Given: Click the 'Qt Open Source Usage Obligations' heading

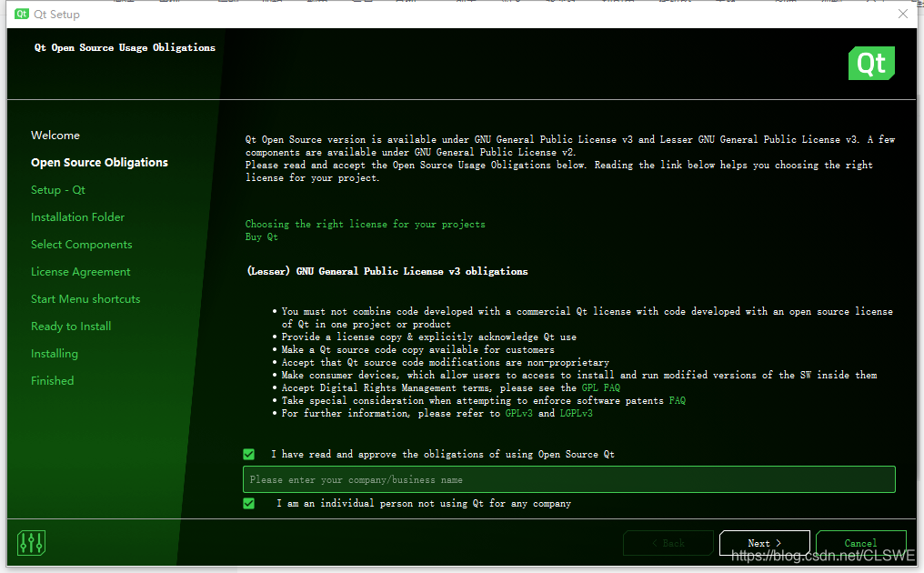Looking at the screenshot, I should [x=125, y=47].
